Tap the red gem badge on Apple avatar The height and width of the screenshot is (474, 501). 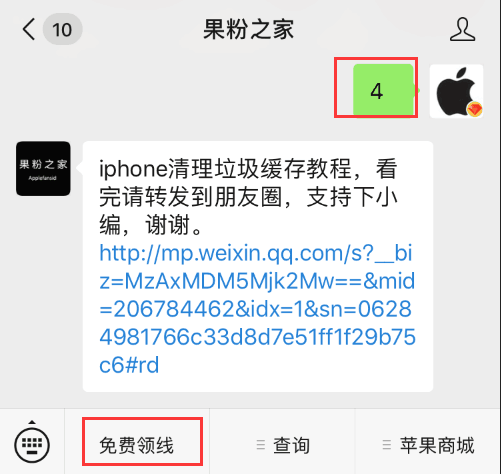click(x=475, y=109)
